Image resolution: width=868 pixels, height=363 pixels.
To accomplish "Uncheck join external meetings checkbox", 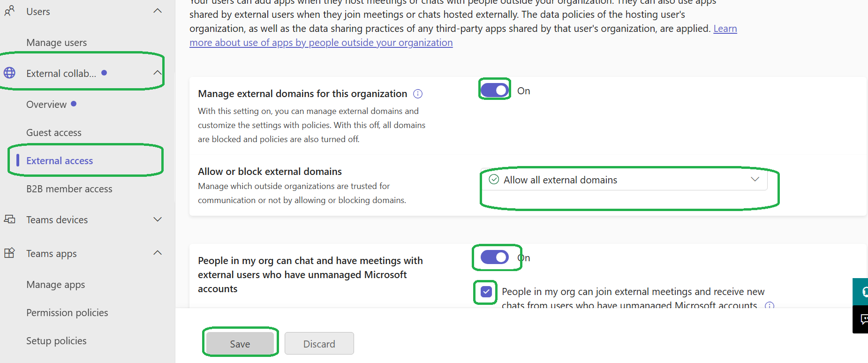I will (x=486, y=292).
